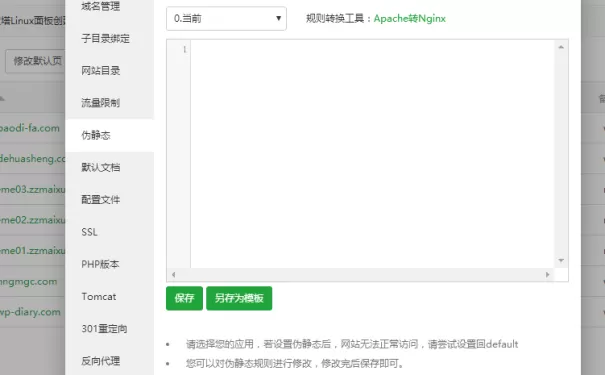The width and height of the screenshot is (605, 375).
Task: Click the editor scroll down arrow
Action: point(561,260)
